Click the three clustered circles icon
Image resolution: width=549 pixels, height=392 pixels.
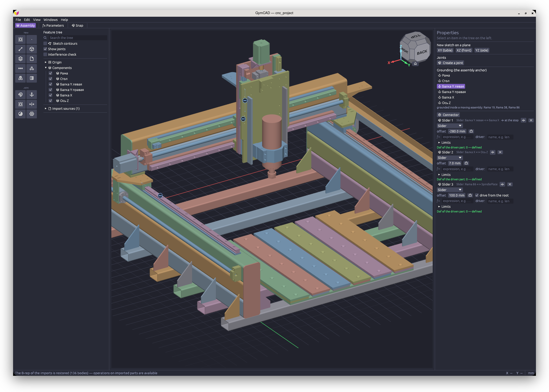click(32, 68)
